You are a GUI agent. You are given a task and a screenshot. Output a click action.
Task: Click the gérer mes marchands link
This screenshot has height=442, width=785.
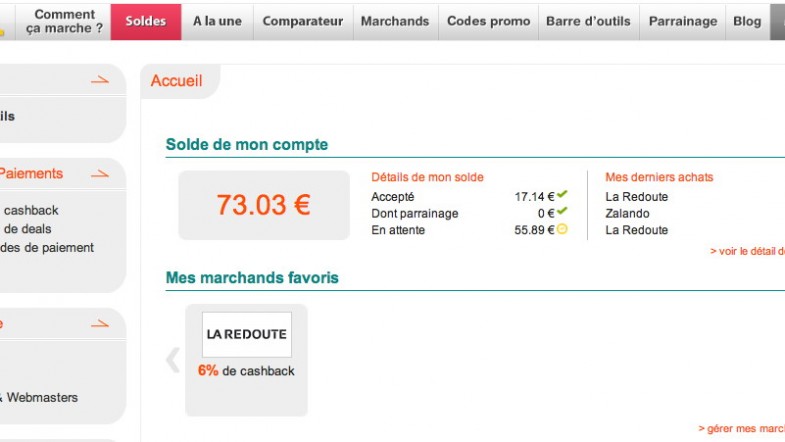741,429
